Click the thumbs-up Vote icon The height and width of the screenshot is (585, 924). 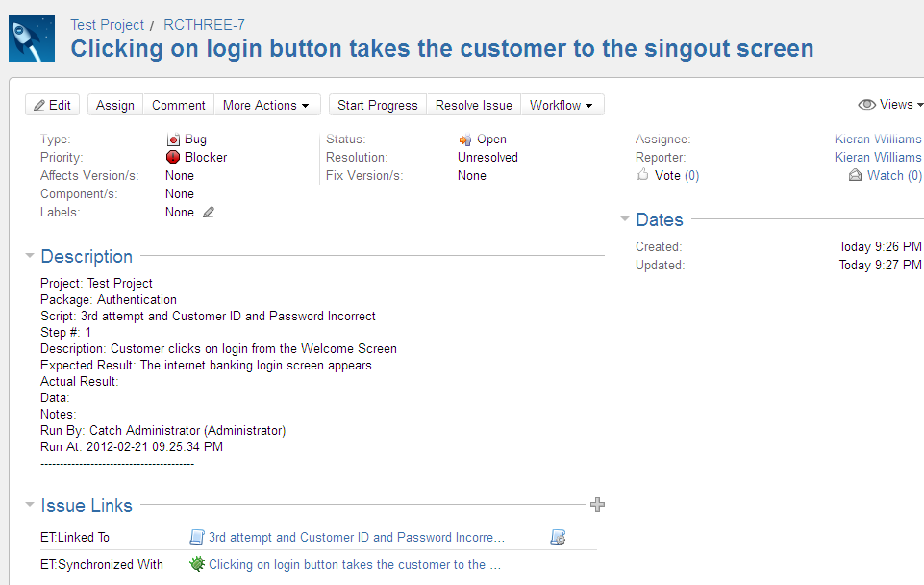coord(642,175)
